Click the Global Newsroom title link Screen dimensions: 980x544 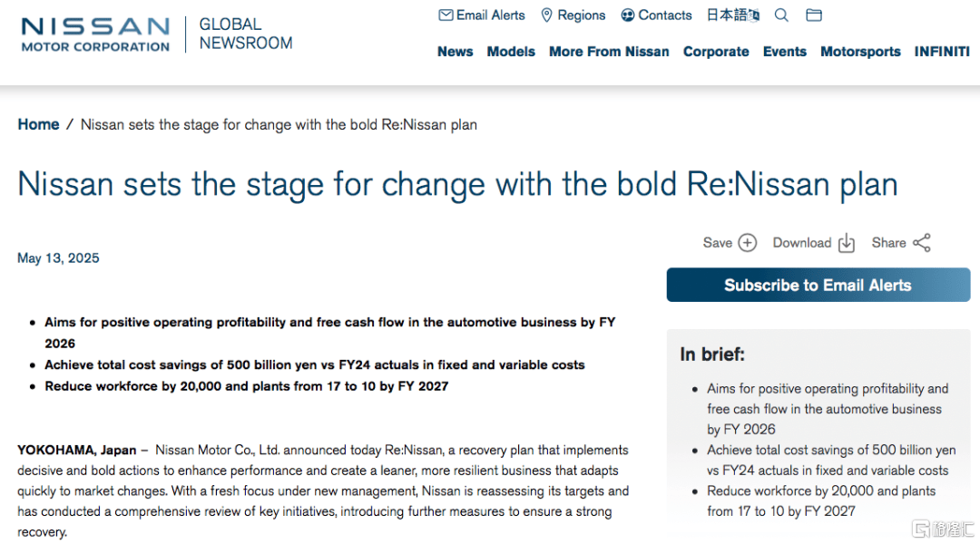pos(246,34)
